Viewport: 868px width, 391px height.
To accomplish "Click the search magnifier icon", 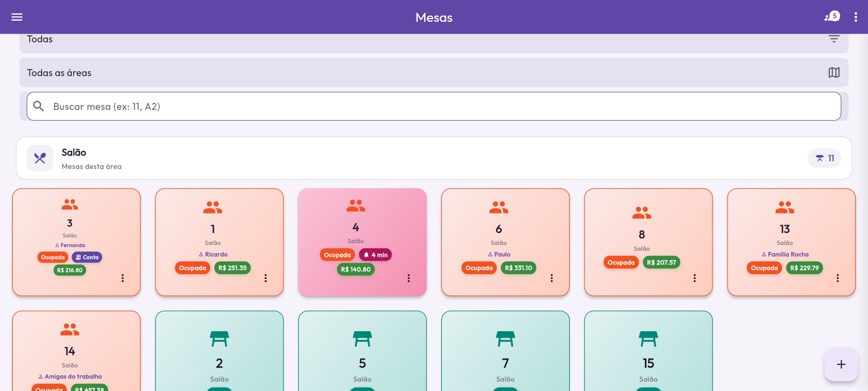I will (39, 106).
